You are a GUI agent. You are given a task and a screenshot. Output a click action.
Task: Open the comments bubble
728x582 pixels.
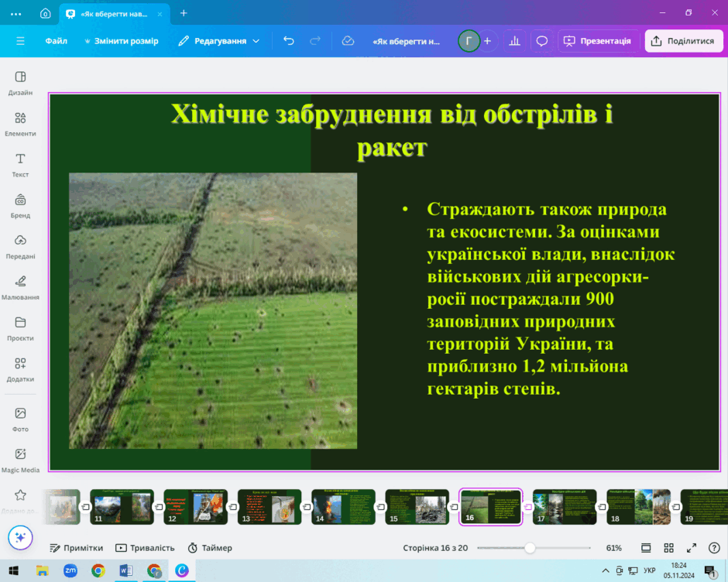point(542,41)
